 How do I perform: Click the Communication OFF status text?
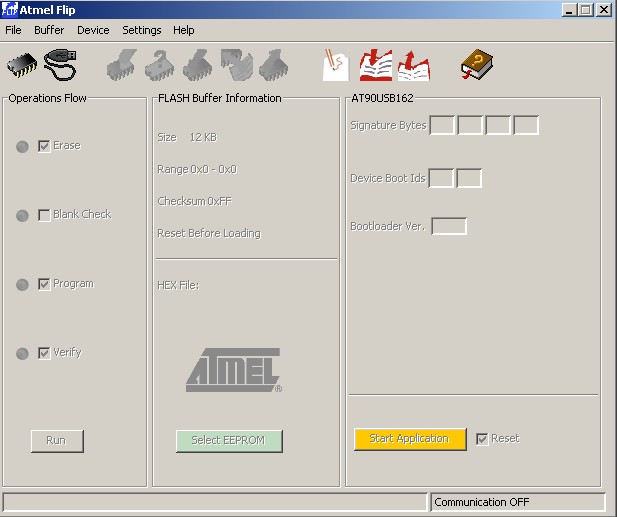click(482, 502)
